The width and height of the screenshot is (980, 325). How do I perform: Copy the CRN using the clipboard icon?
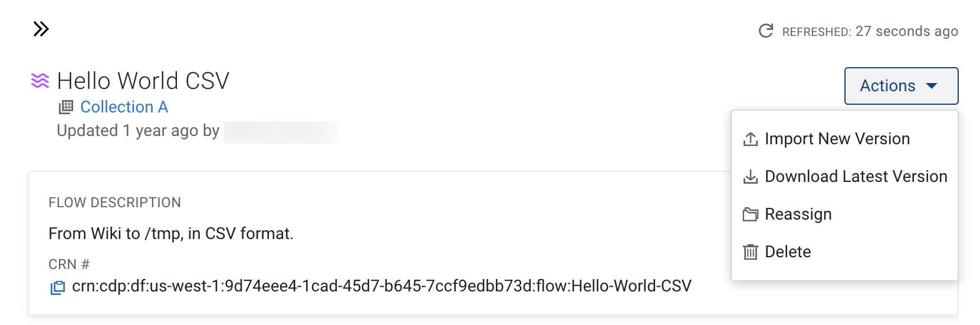tap(57, 287)
